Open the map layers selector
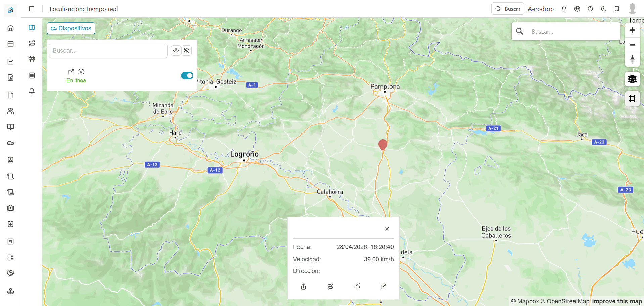 point(632,79)
